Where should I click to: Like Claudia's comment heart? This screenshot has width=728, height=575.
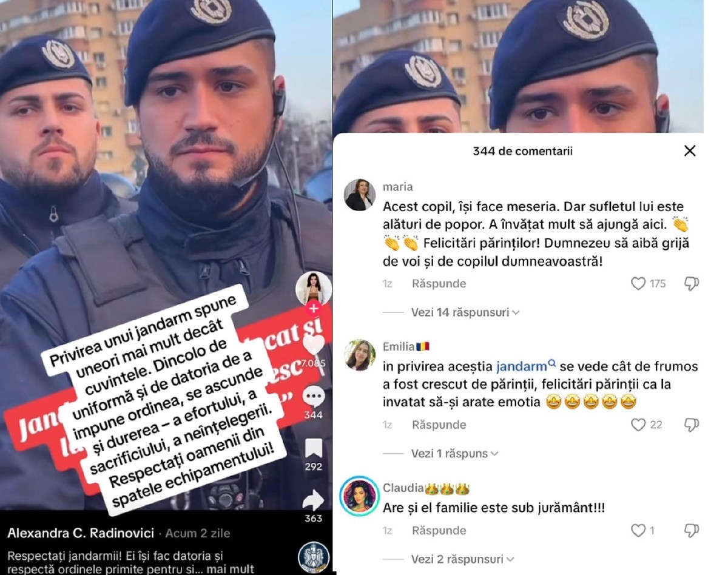tap(638, 531)
